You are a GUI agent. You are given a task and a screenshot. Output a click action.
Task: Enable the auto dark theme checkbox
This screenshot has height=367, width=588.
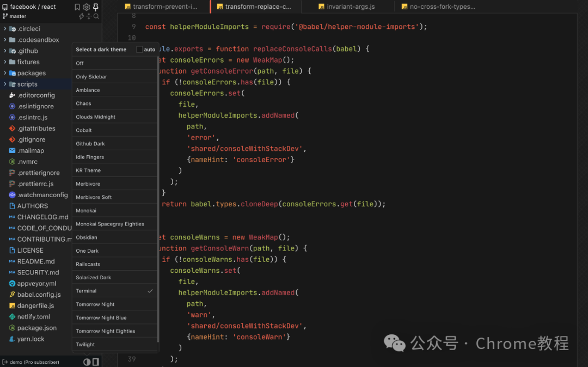coord(139,50)
